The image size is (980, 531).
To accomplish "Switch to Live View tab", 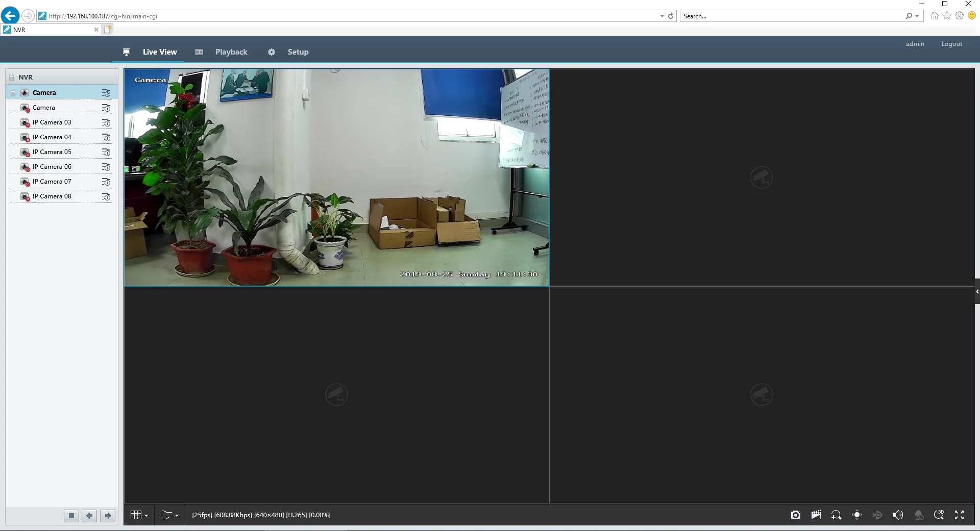I will tap(160, 52).
